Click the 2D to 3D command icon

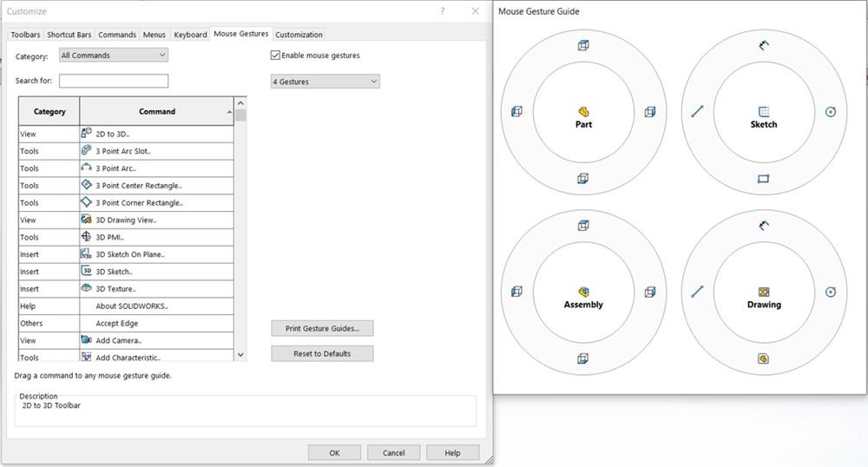coord(86,133)
